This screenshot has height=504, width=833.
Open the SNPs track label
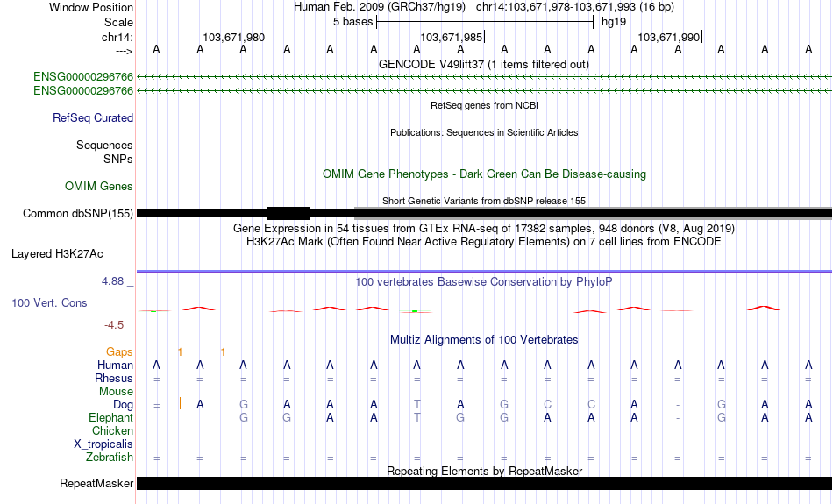(x=118, y=159)
